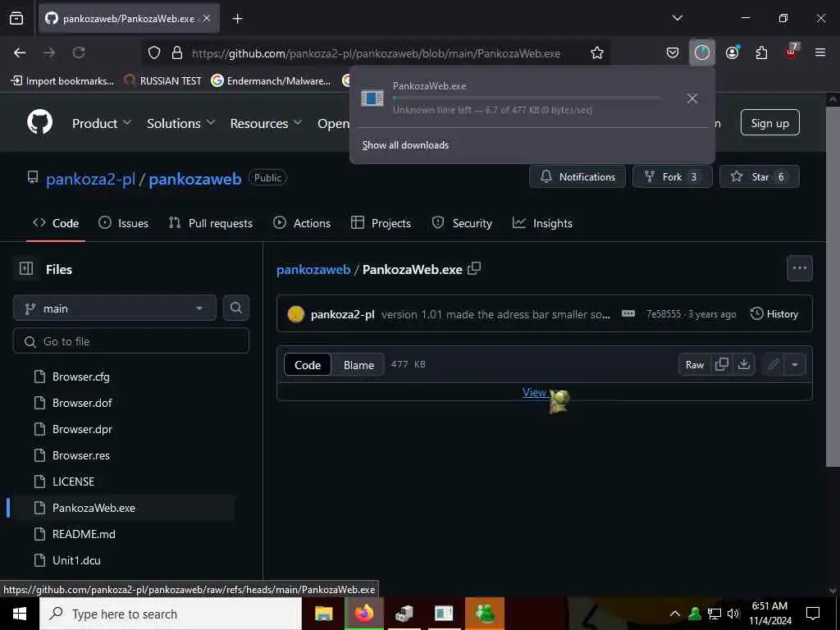The width and height of the screenshot is (840, 630).
Task: Click the PankozaWeb.exe download progress bar
Action: click(527, 98)
